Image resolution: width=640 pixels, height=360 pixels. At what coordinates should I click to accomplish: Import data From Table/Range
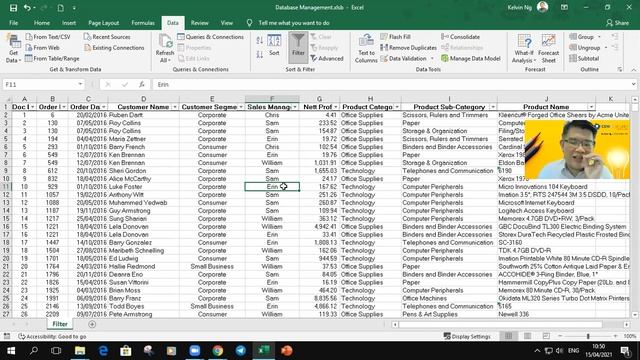pos(52,58)
